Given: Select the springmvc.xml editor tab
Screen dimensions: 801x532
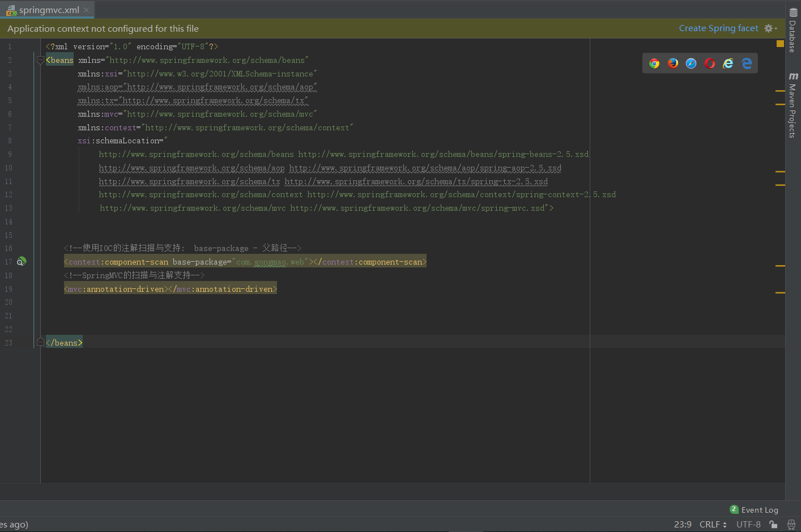Looking at the screenshot, I should pos(48,10).
